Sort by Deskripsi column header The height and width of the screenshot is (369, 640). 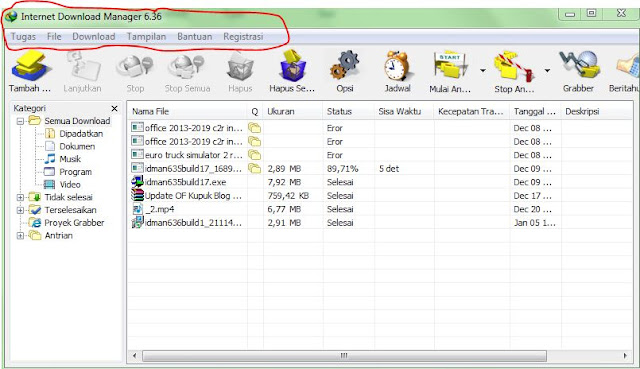point(597,111)
